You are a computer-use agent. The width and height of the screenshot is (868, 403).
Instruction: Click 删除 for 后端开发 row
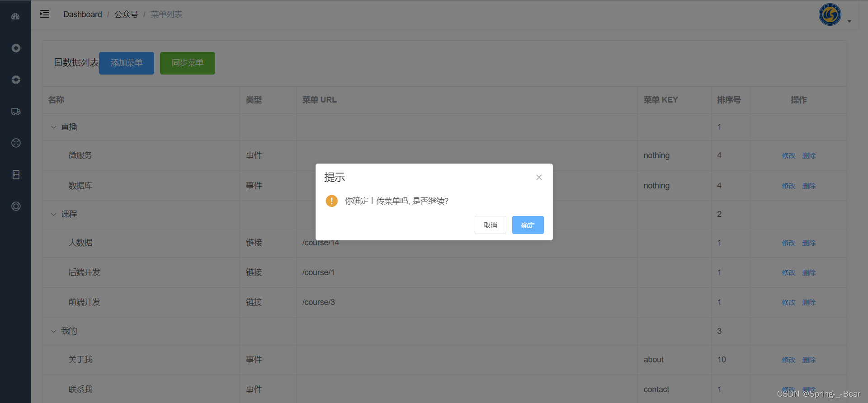[x=809, y=272]
